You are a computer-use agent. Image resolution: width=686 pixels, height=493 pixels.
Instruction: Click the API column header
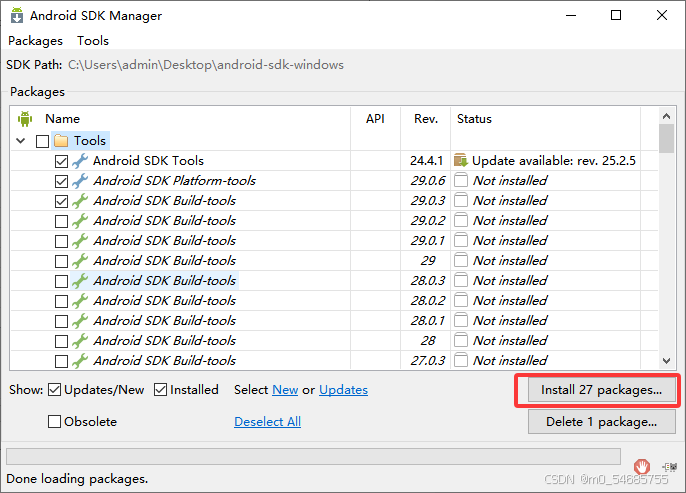(375, 119)
